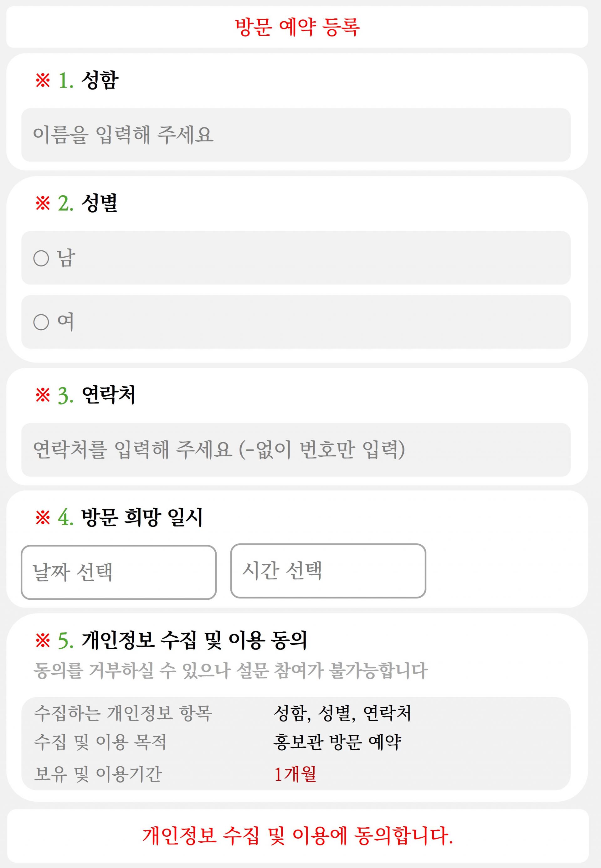Click 개인정보 수집 및 이용에 동의합니다 button
The width and height of the screenshot is (601, 868).
[x=297, y=836]
